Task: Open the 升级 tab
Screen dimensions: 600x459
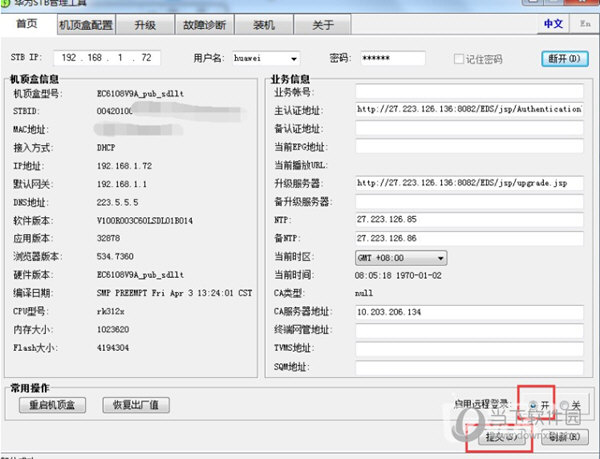Action: click(145, 25)
